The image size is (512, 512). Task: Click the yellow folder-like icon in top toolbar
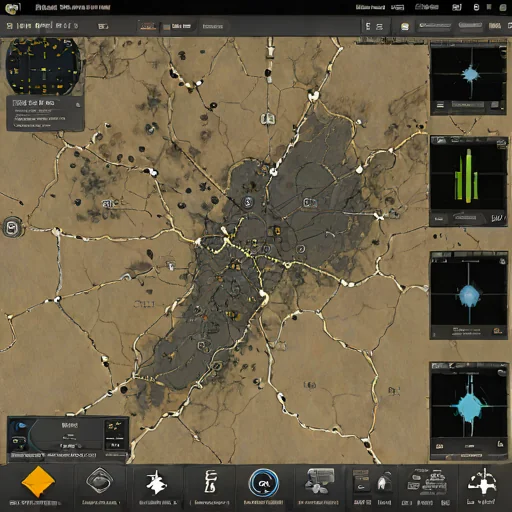tap(405, 27)
